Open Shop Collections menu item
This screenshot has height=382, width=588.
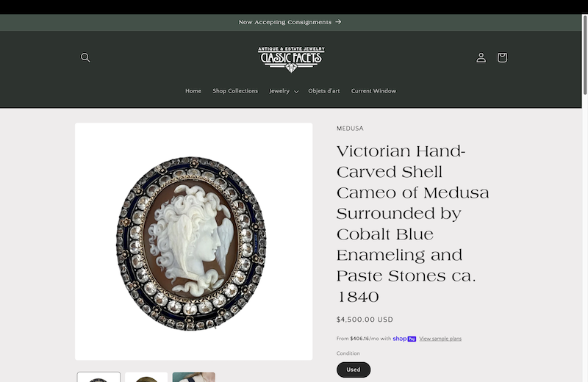click(x=235, y=91)
